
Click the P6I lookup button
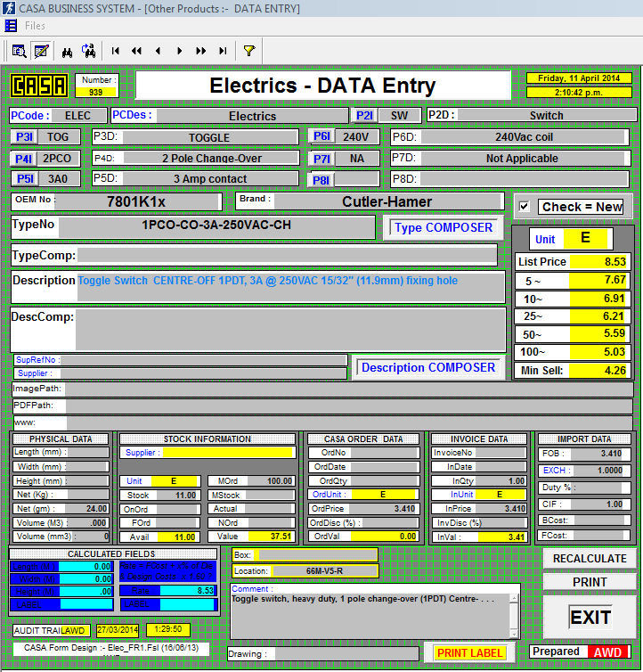click(x=321, y=136)
